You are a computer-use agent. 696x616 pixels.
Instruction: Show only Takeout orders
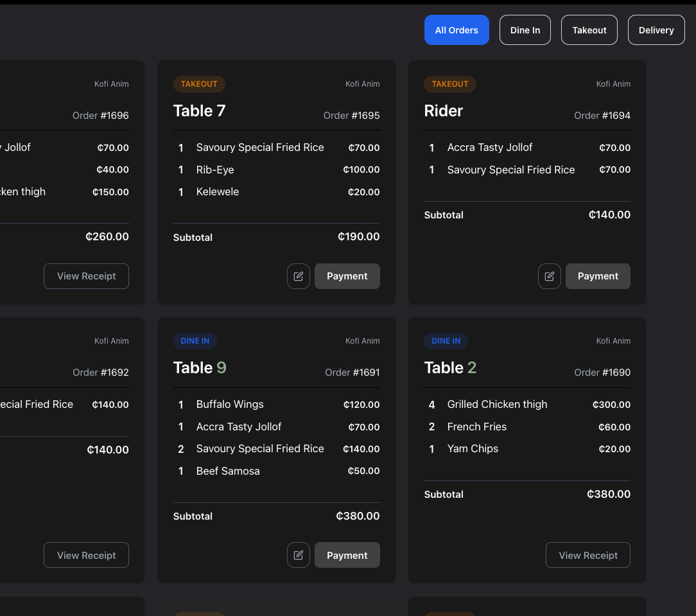tap(589, 30)
